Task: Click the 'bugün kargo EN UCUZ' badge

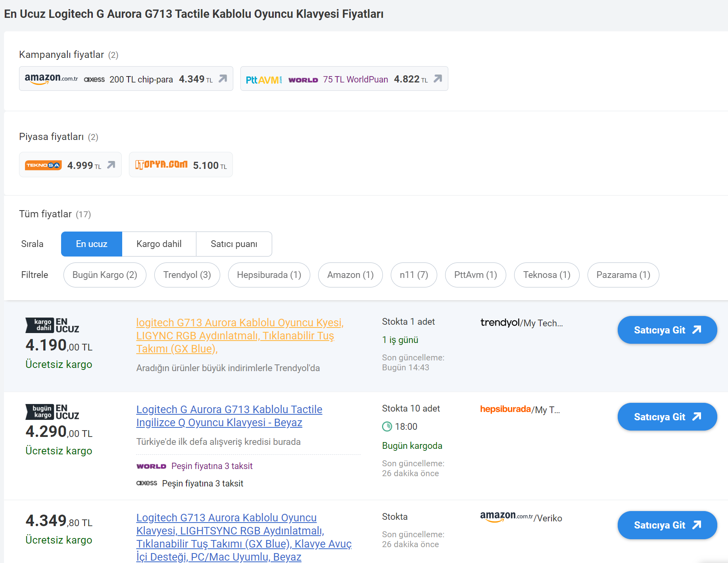Action: 52,412
